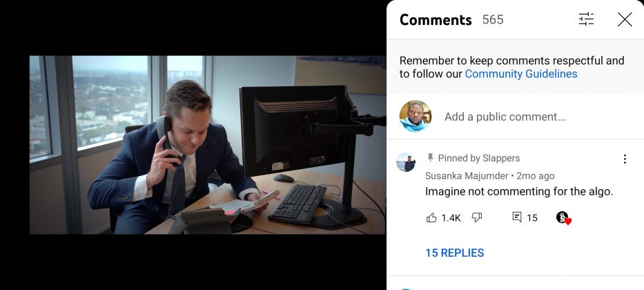Click the 565 comments count
644x290 pixels.
pyautogui.click(x=493, y=19)
